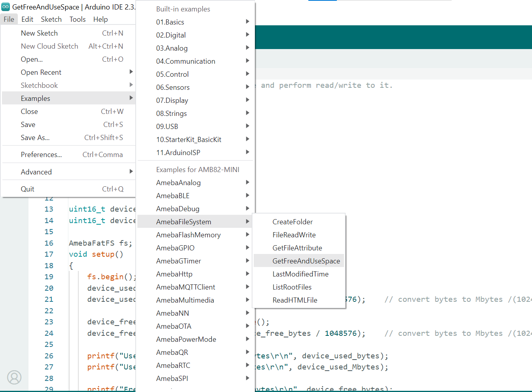Open the Sketch menu
The height and width of the screenshot is (392, 532).
[x=51, y=19]
